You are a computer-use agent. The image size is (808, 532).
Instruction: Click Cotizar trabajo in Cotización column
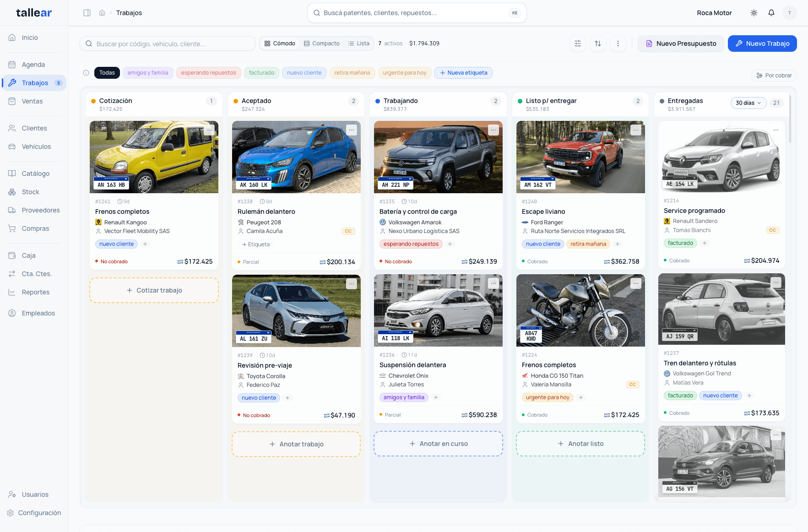pos(154,290)
